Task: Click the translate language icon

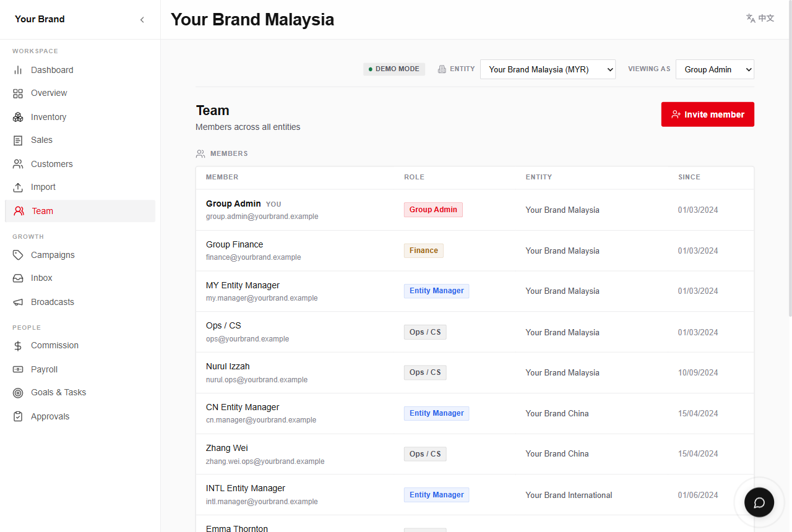Action: pyautogui.click(x=751, y=19)
